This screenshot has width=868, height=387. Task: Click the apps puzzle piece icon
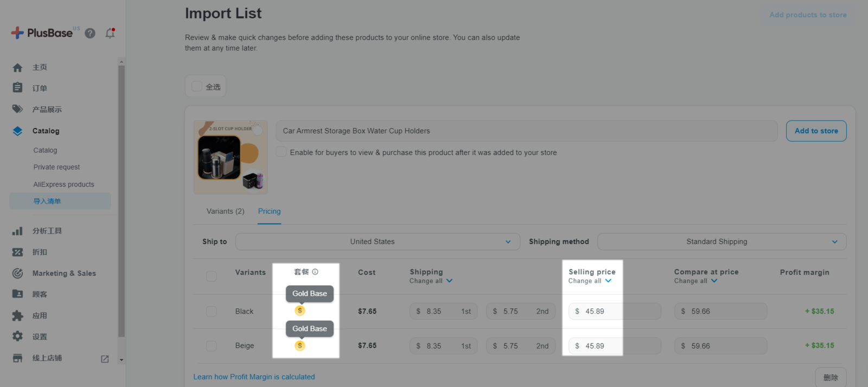click(x=17, y=315)
